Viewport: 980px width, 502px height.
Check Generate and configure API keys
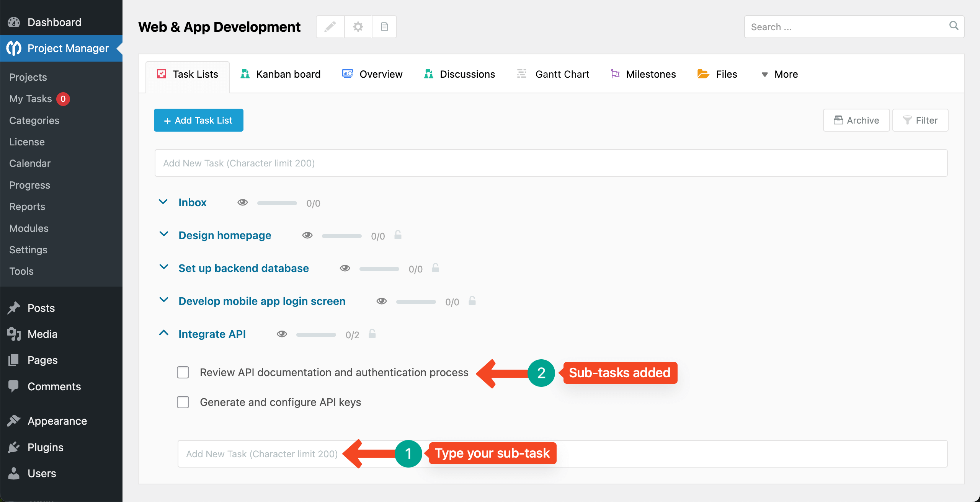pos(183,402)
